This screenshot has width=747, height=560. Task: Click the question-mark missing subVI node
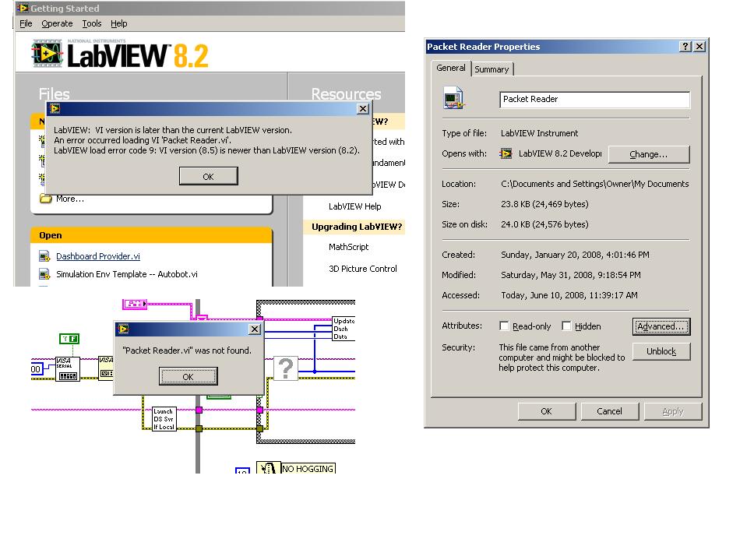click(x=286, y=368)
